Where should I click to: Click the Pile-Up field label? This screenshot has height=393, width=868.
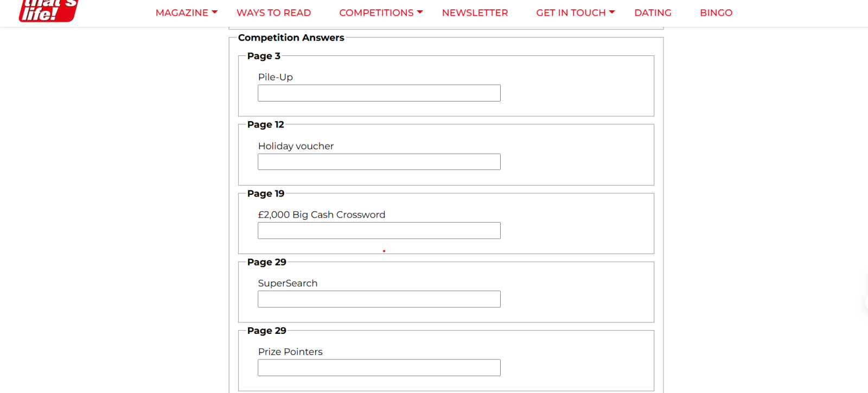point(275,77)
